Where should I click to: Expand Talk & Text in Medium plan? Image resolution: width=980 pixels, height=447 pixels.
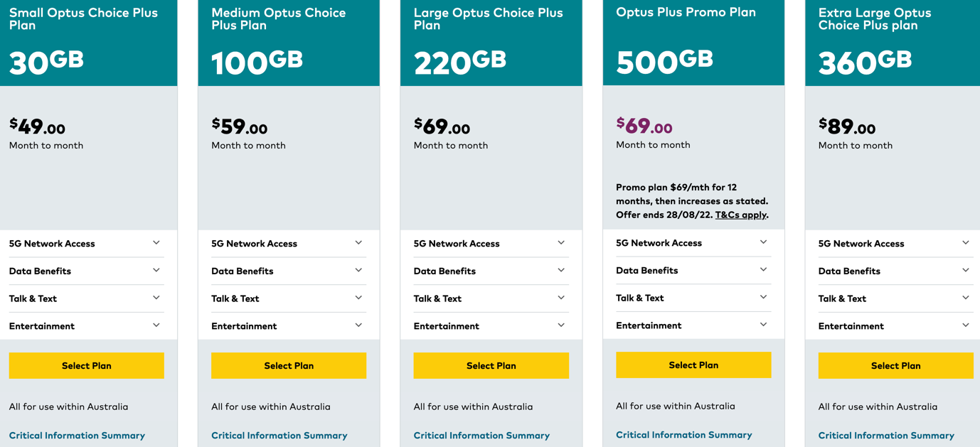point(288,298)
